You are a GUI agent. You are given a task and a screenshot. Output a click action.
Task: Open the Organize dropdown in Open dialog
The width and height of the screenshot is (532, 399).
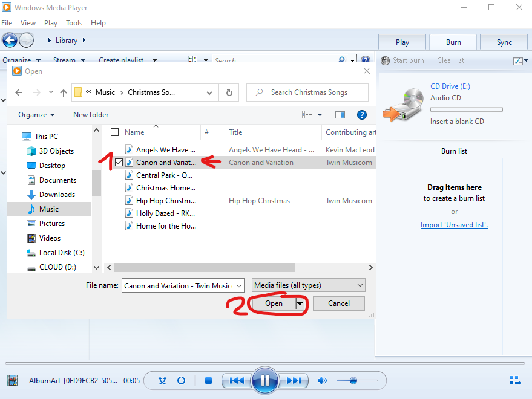pos(36,115)
